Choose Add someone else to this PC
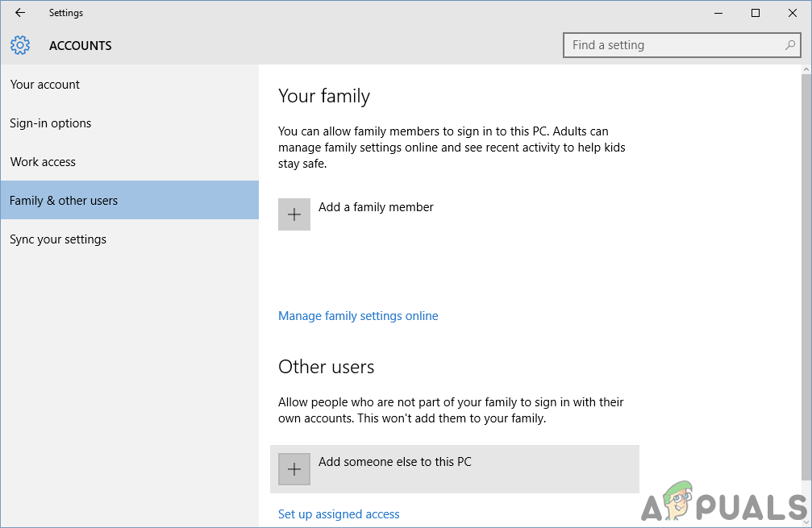This screenshot has height=528, width=812. pos(395,462)
